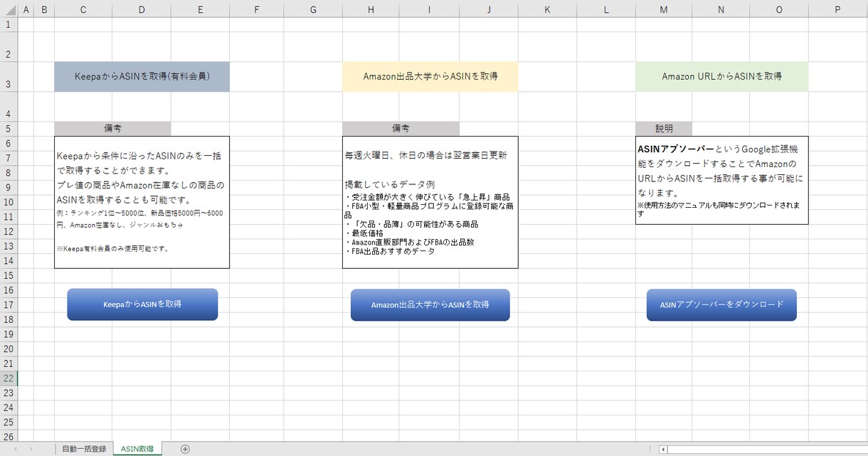Image resolution: width=868 pixels, height=456 pixels.
Task: Select row 5 header
Action: point(9,129)
